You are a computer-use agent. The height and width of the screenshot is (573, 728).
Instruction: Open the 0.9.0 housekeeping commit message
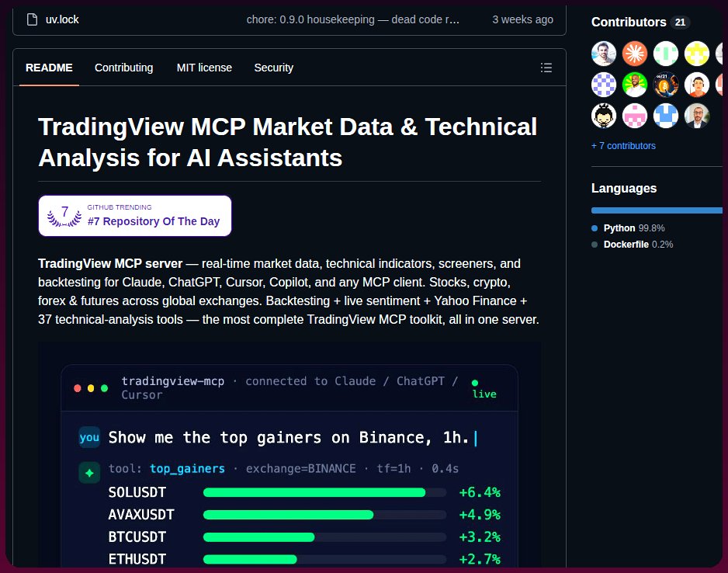pos(353,19)
